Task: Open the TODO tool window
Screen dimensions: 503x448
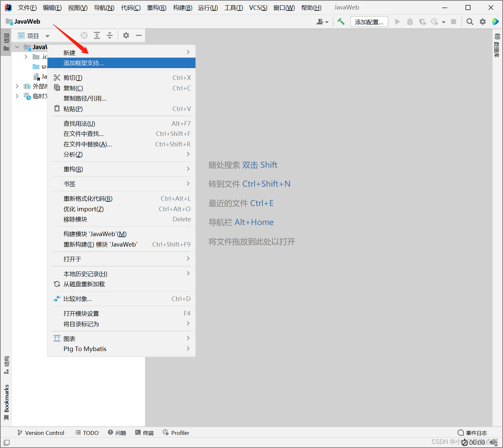Action: pyautogui.click(x=87, y=433)
